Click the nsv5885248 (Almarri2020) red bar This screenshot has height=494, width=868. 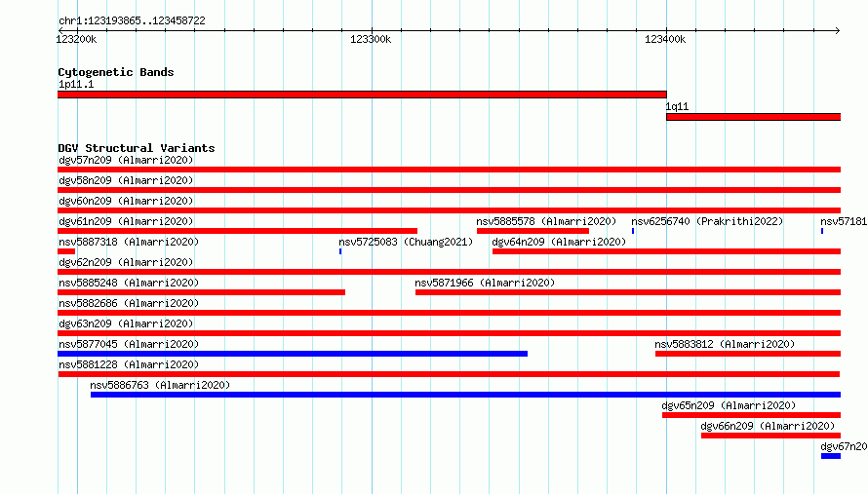point(202,292)
